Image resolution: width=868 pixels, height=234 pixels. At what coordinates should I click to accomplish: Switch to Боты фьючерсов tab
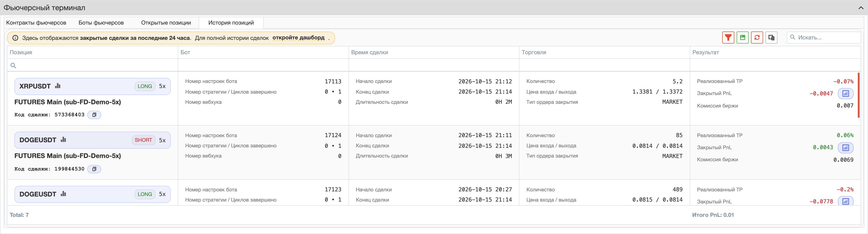pyautogui.click(x=101, y=22)
